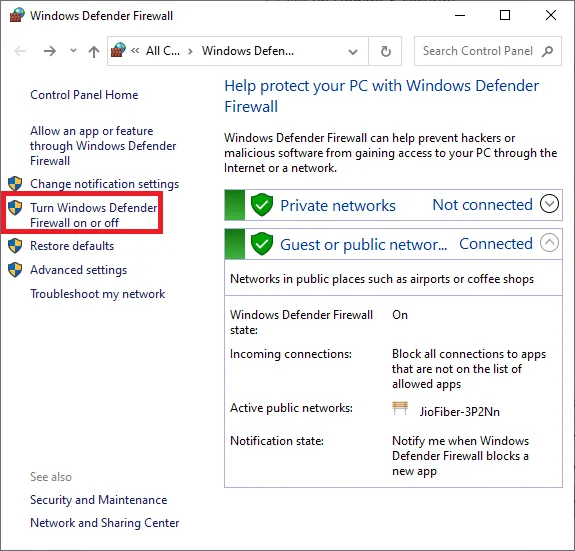This screenshot has height=551, width=575.
Task: Click the refresh icon beside the address bar
Action: (385, 51)
